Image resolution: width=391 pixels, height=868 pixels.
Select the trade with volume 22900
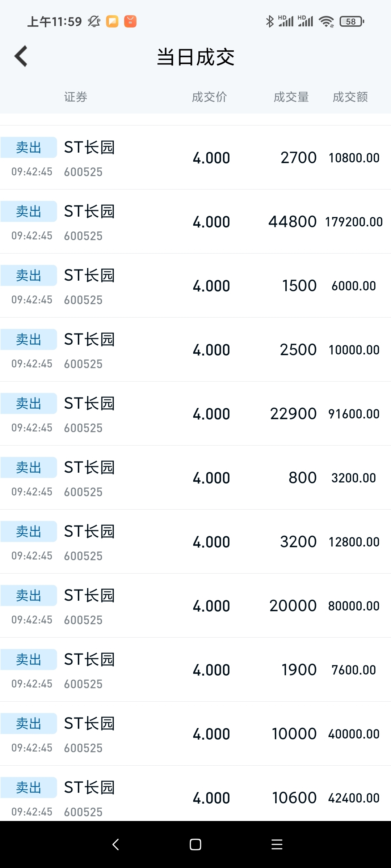195,414
